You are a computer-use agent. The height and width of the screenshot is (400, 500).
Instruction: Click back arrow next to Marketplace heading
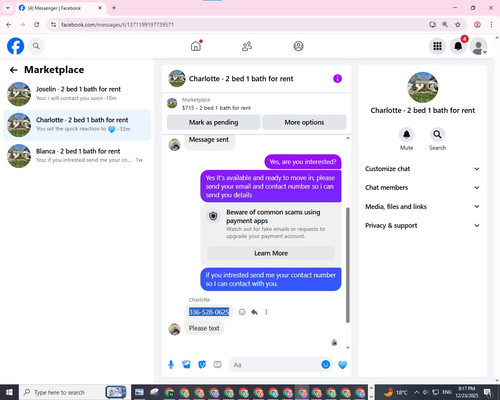pos(14,70)
